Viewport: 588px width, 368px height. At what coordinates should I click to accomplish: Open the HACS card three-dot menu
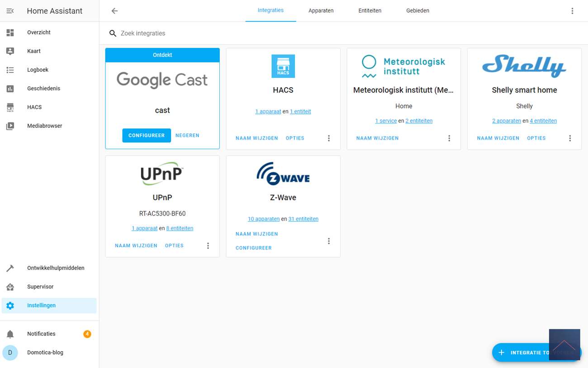329,138
